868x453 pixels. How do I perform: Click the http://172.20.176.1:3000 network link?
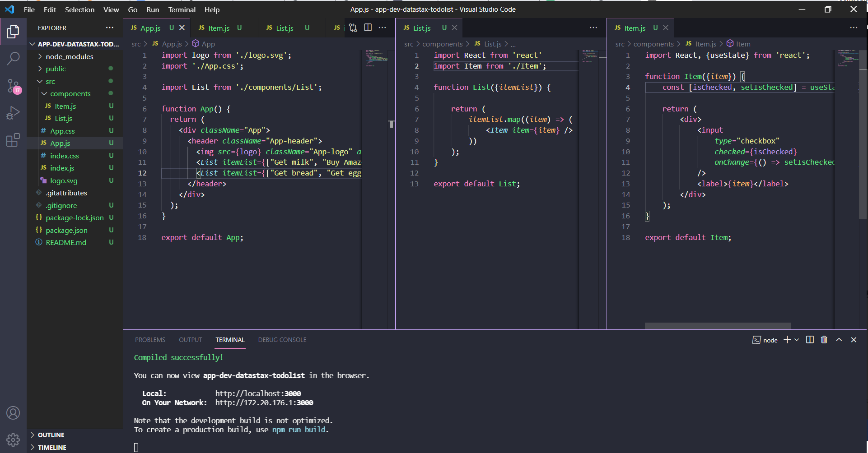(x=264, y=402)
